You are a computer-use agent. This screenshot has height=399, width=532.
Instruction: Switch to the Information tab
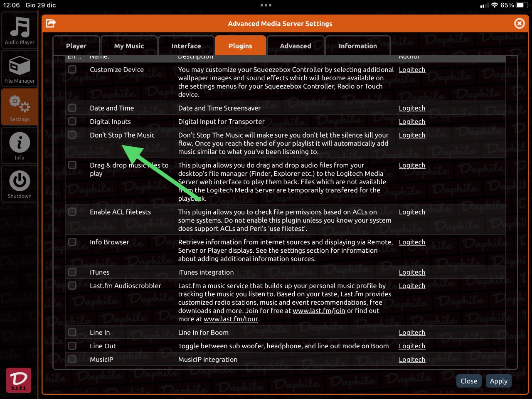pos(358,46)
